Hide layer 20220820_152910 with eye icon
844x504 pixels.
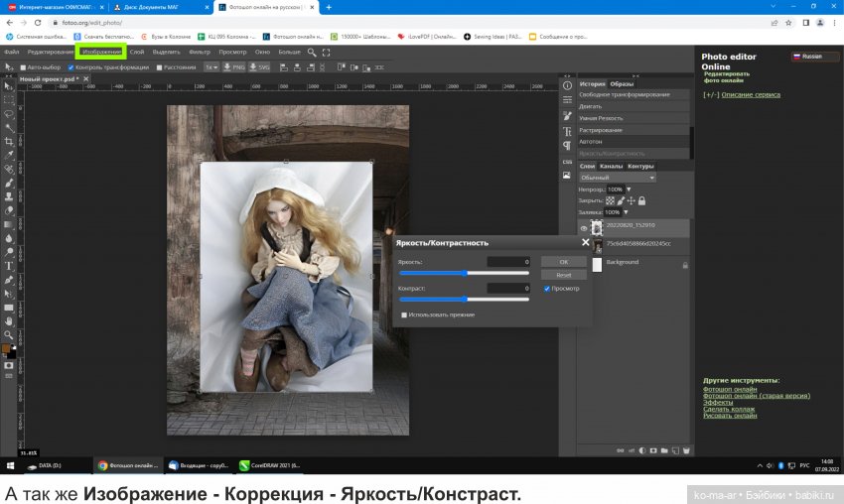584,228
